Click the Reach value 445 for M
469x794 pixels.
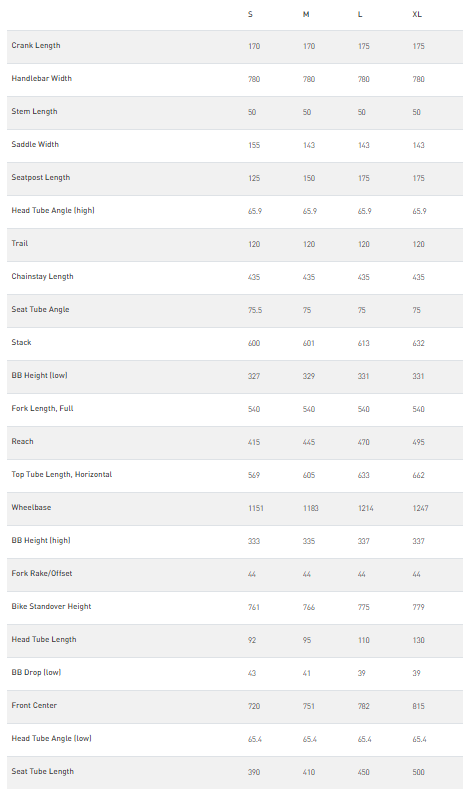coord(309,442)
